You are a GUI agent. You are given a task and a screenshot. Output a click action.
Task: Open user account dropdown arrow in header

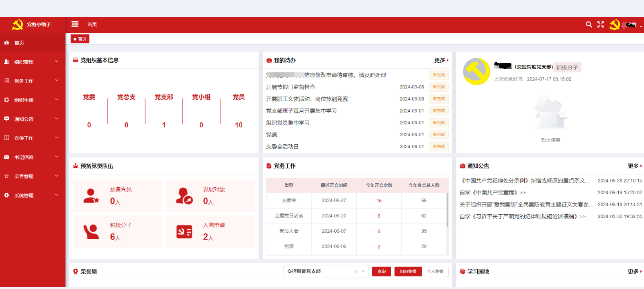[x=641, y=26]
